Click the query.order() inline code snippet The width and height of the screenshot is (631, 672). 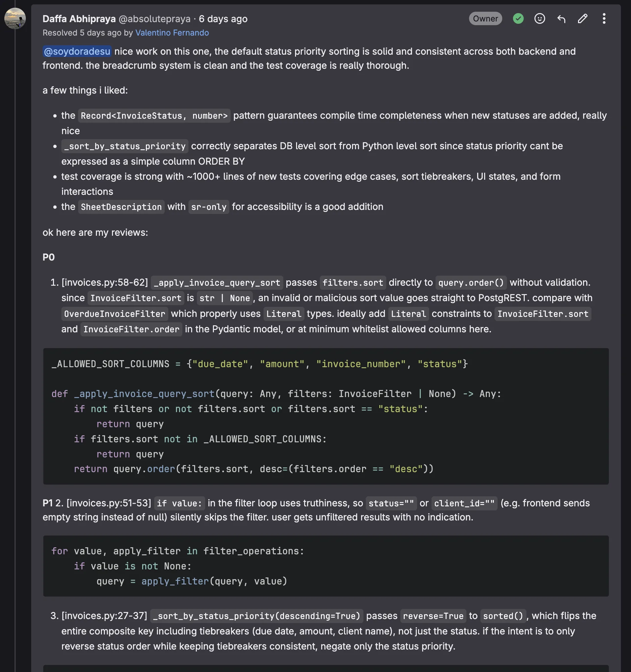pyautogui.click(x=471, y=283)
